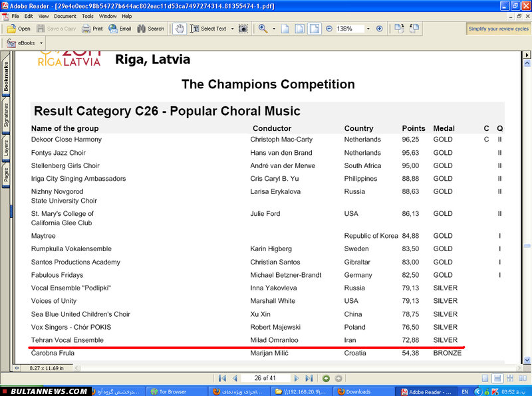Open the Edit menu
Viewport: 532px width, 396px height.
(x=29, y=16)
